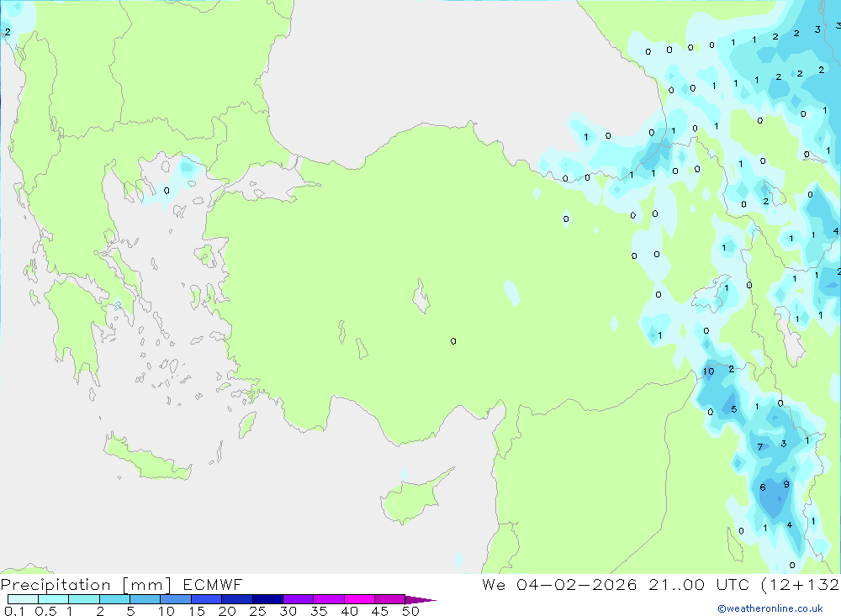This screenshot has width=841, height=616.
Task: Click the above-50 arrow tip of legend
Action: click(x=420, y=599)
